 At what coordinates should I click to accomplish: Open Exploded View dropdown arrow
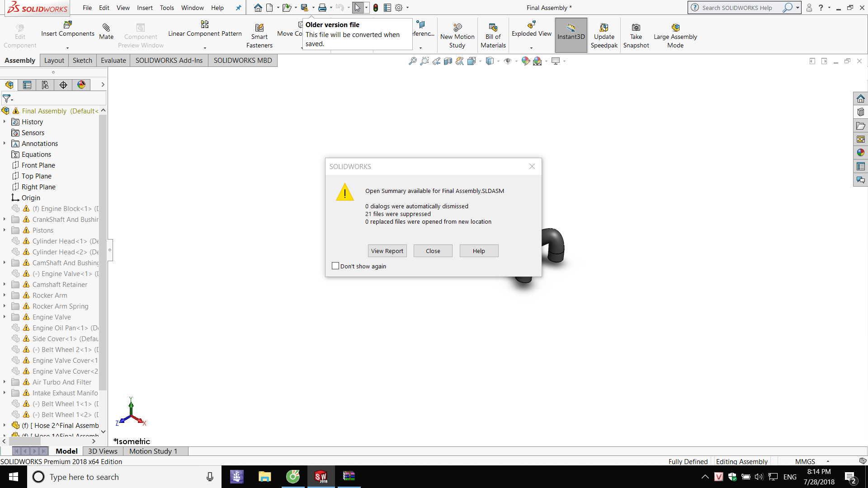click(531, 48)
